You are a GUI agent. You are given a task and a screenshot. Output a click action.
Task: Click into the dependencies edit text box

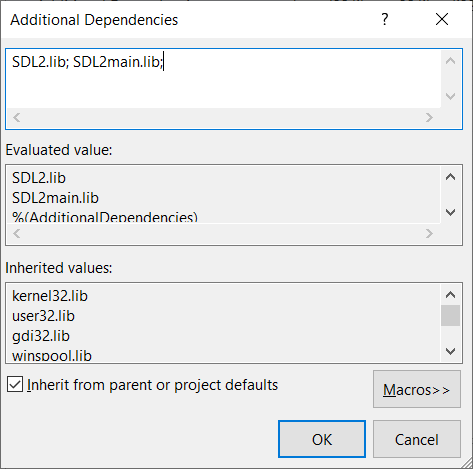pyautogui.click(x=224, y=79)
